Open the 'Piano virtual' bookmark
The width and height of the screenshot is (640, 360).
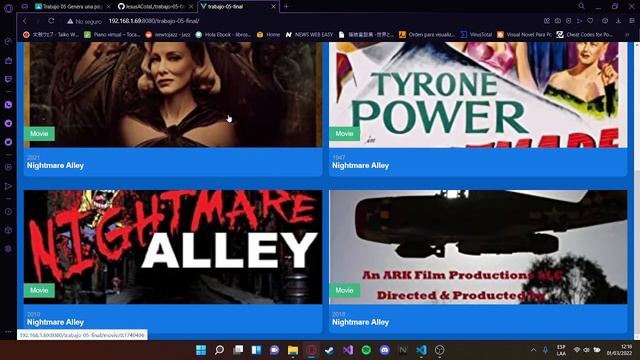click(x=112, y=35)
